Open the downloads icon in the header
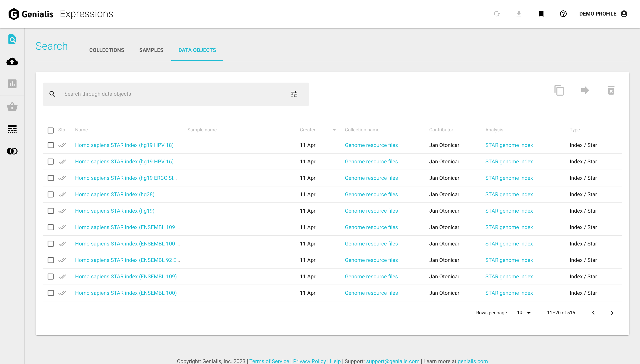The image size is (640, 364). click(519, 14)
